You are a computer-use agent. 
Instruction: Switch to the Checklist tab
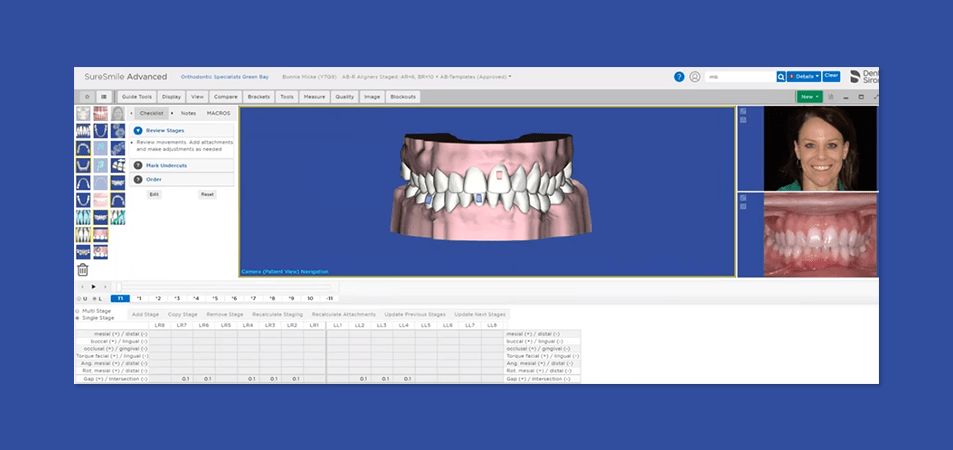151,113
